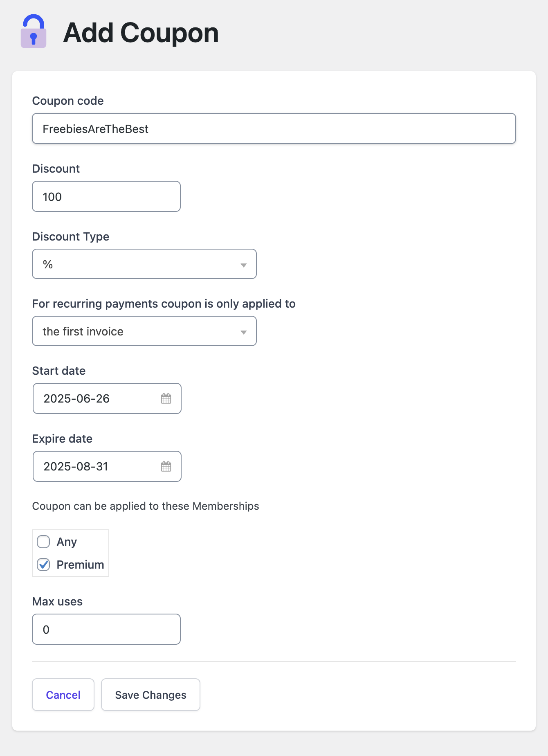Image resolution: width=548 pixels, height=756 pixels.
Task: Click the Start date field showing 2025-06-26
Action: coord(94,398)
